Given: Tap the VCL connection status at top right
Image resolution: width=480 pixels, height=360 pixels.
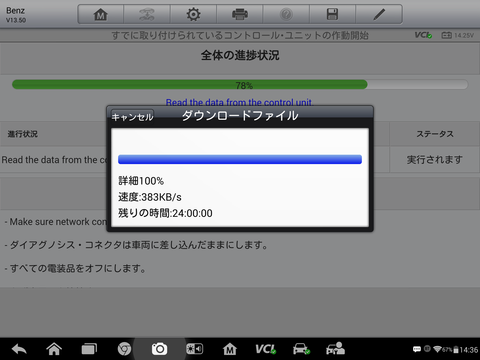Looking at the screenshot, I should click(423, 35).
